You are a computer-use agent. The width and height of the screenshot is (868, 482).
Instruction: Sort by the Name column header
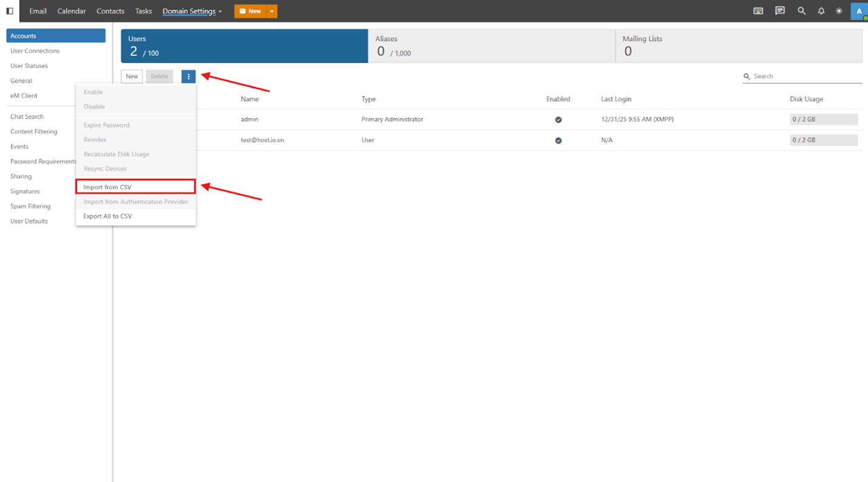pyautogui.click(x=249, y=99)
